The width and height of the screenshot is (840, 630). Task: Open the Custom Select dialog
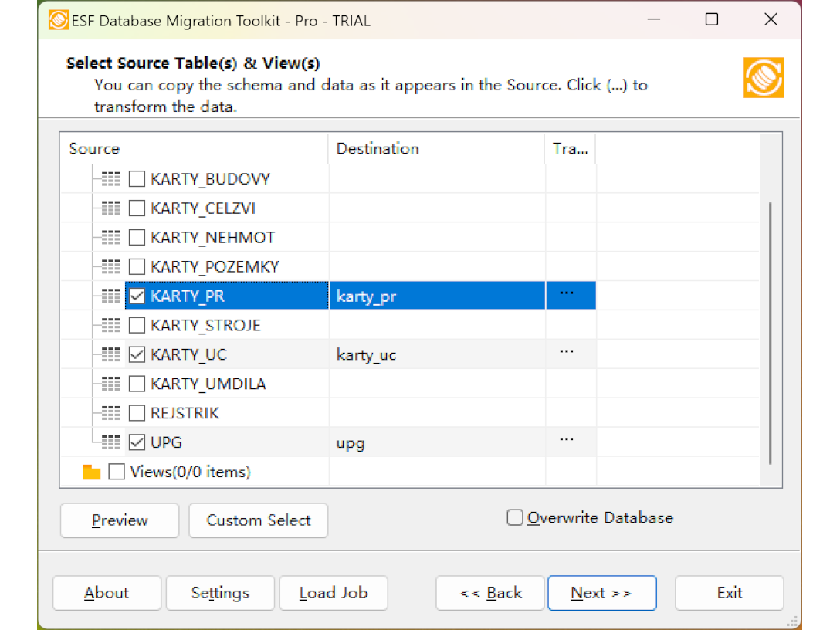click(258, 520)
